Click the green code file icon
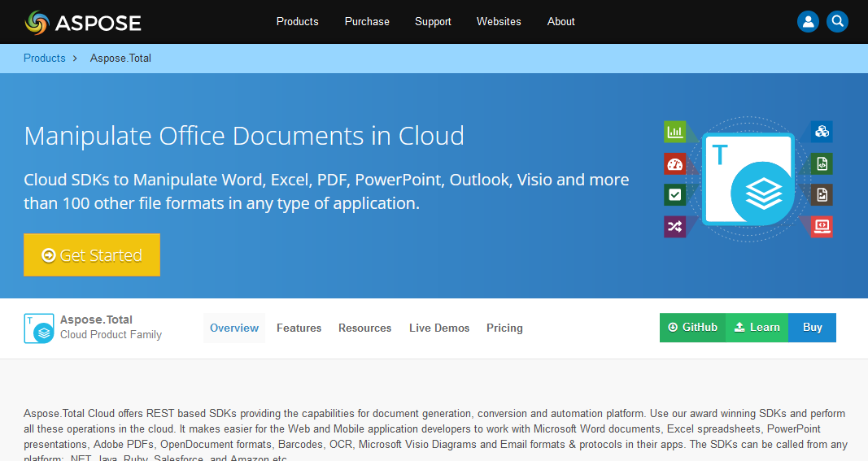 click(x=822, y=163)
